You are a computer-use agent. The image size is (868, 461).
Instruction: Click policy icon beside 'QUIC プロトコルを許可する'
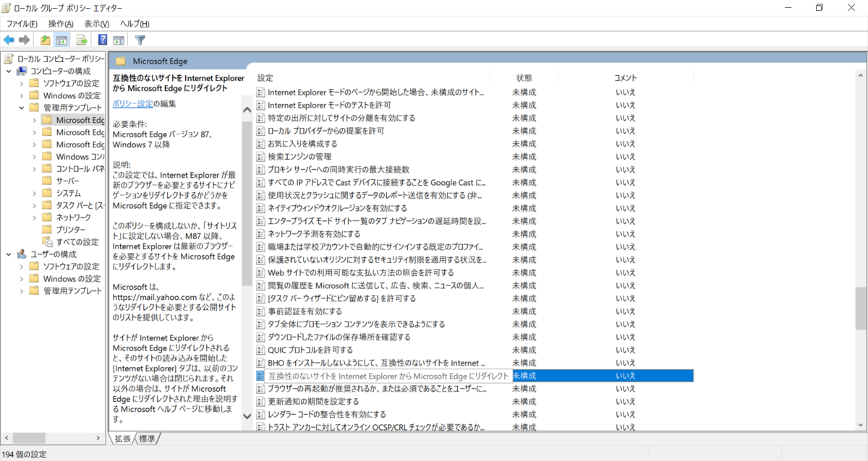point(261,350)
